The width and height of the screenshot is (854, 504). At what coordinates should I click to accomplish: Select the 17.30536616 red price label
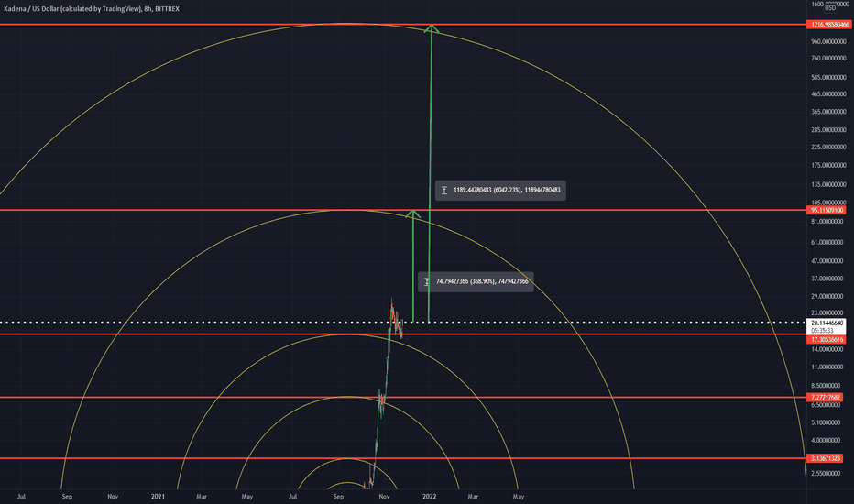tap(827, 339)
